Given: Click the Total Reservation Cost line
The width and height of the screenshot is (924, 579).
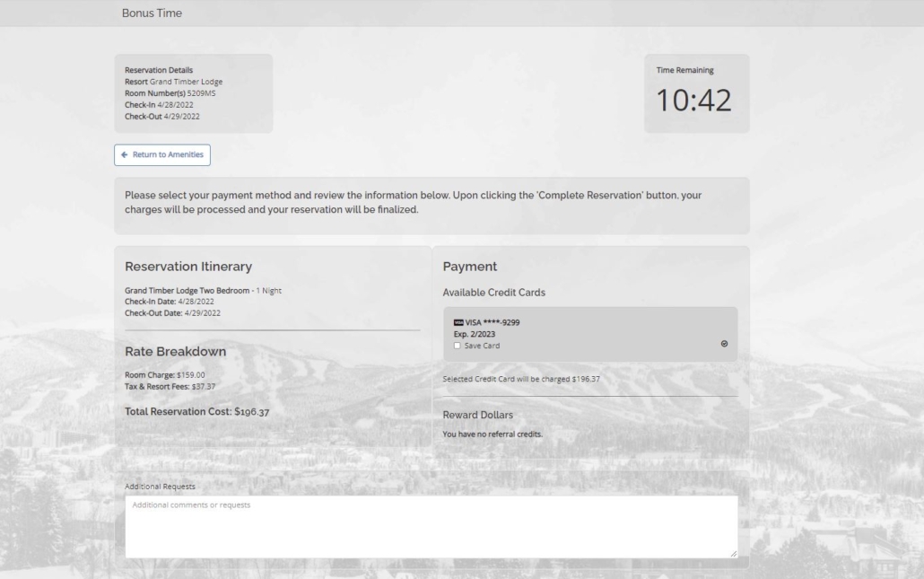Looking at the screenshot, I should coord(196,411).
